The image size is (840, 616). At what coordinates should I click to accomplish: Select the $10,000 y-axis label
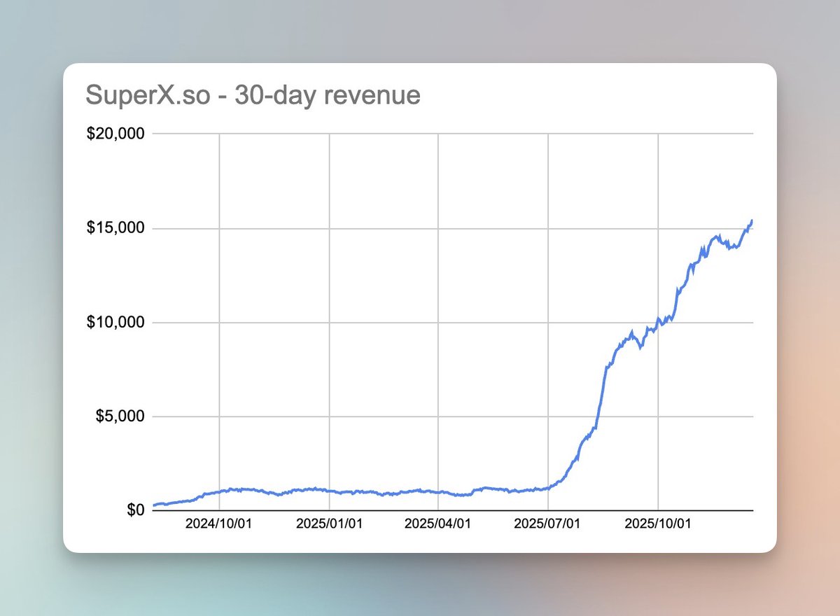pyautogui.click(x=115, y=322)
